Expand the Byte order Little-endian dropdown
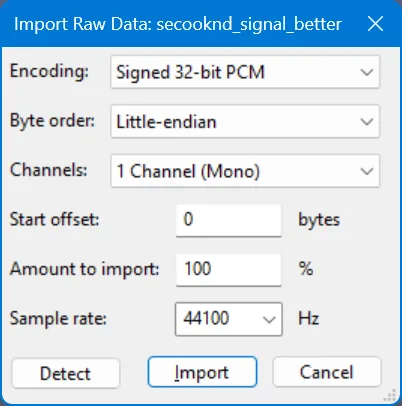Viewport: 402px width, 406px height. (245, 121)
